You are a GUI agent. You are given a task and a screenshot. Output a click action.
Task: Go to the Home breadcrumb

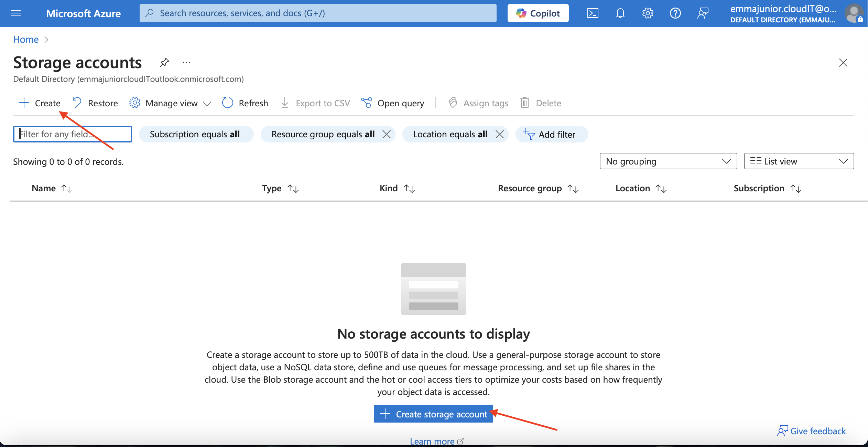pos(26,39)
